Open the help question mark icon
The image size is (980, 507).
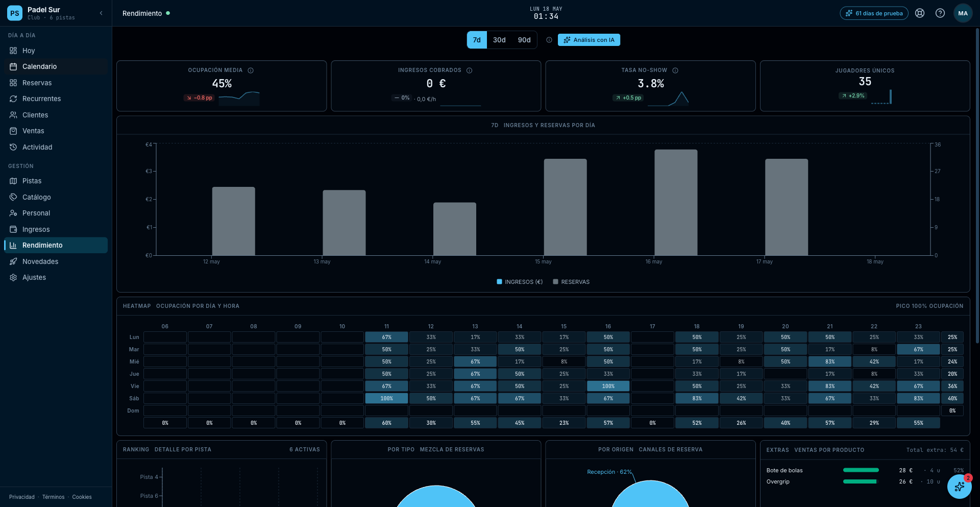point(940,13)
